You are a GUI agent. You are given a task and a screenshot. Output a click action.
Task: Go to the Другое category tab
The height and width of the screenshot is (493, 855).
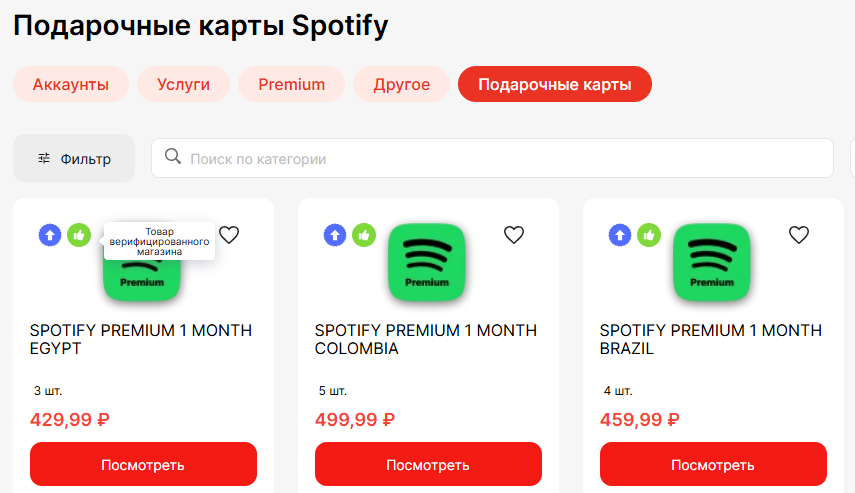tap(401, 84)
